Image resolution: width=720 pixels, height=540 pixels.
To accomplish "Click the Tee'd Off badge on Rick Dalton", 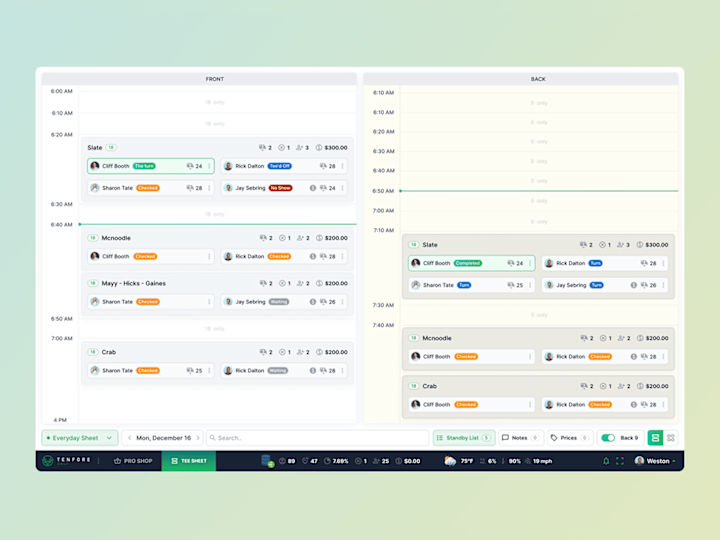I will (280, 166).
